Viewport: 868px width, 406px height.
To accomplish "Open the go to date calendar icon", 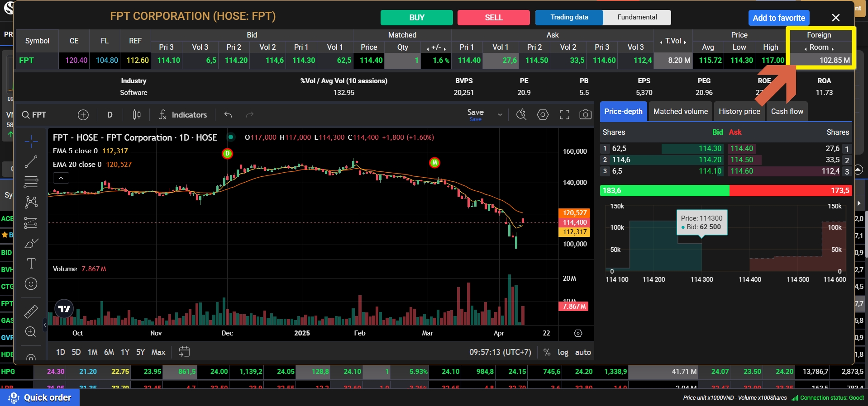I will coord(184,352).
